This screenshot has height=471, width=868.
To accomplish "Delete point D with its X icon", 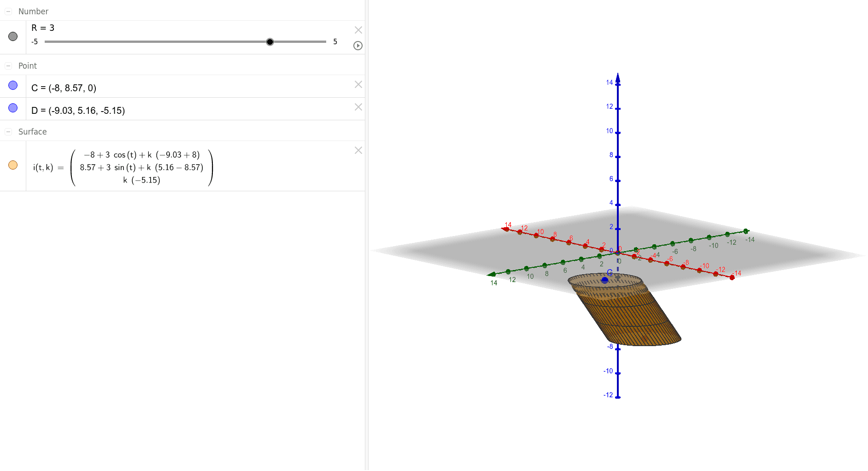I will pyautogui.click(x=358, y=107).
